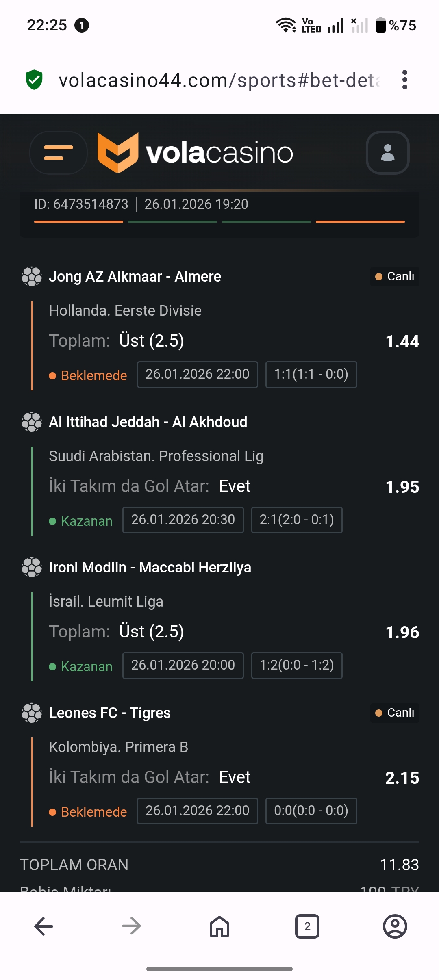Open Al Ittihad Jeddah - Al Akhdoud match
439x980 pixels.
click(x=148, y=422)
